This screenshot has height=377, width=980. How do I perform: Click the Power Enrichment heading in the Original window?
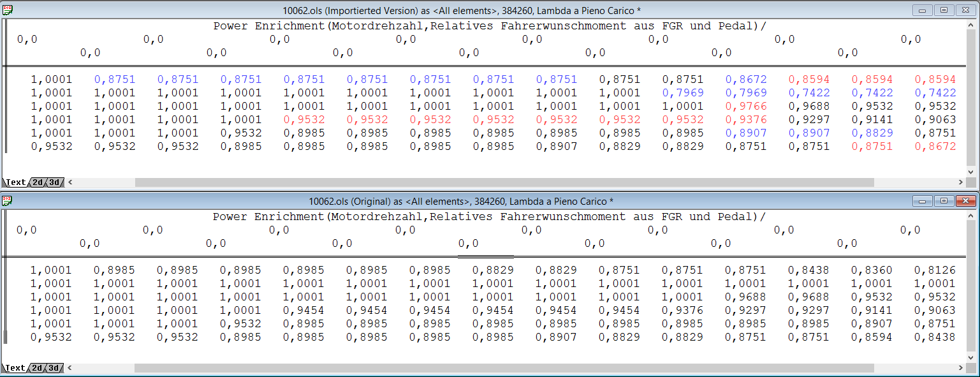pyautogui.click(x=490, y=216)
